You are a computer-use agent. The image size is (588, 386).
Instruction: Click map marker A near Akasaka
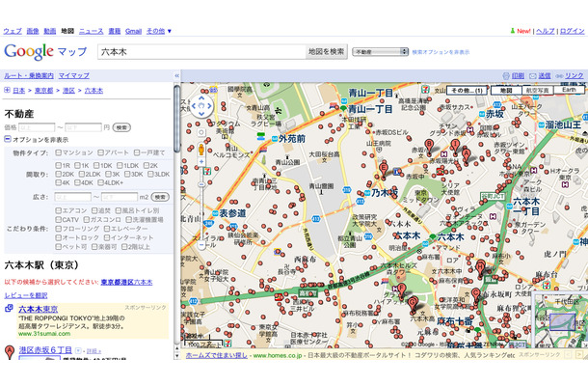coord(466,155)
